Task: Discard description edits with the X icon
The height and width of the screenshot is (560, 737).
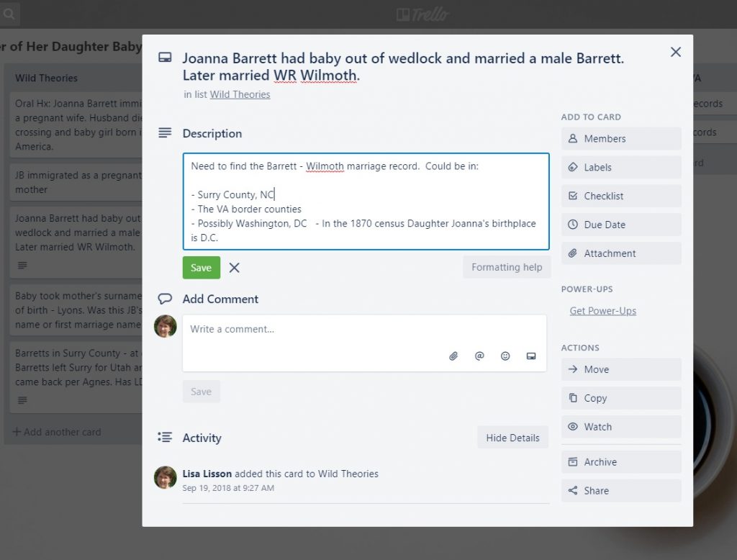Action: click(234, 268)
